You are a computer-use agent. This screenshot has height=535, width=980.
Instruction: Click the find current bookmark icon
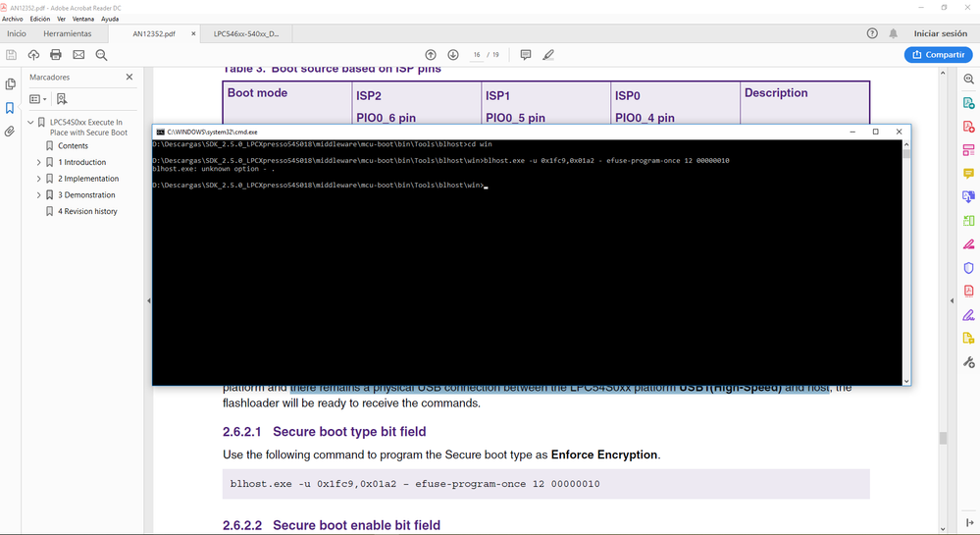61,99
